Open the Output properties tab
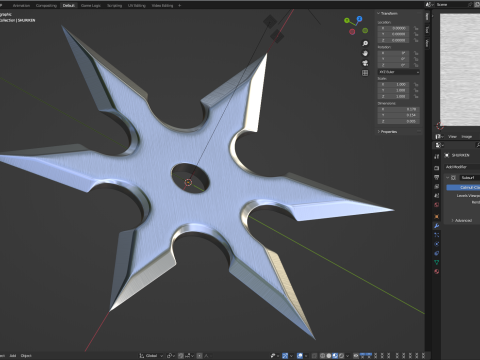 [x=437, y=177]
